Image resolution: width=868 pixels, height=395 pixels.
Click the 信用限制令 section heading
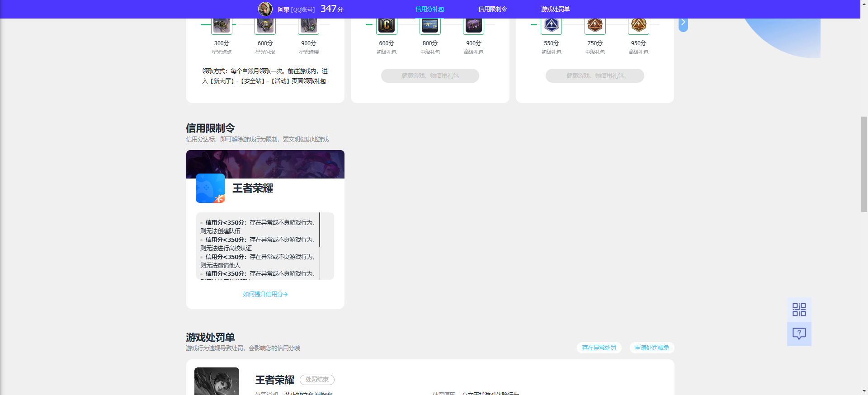tap(210, 128)
